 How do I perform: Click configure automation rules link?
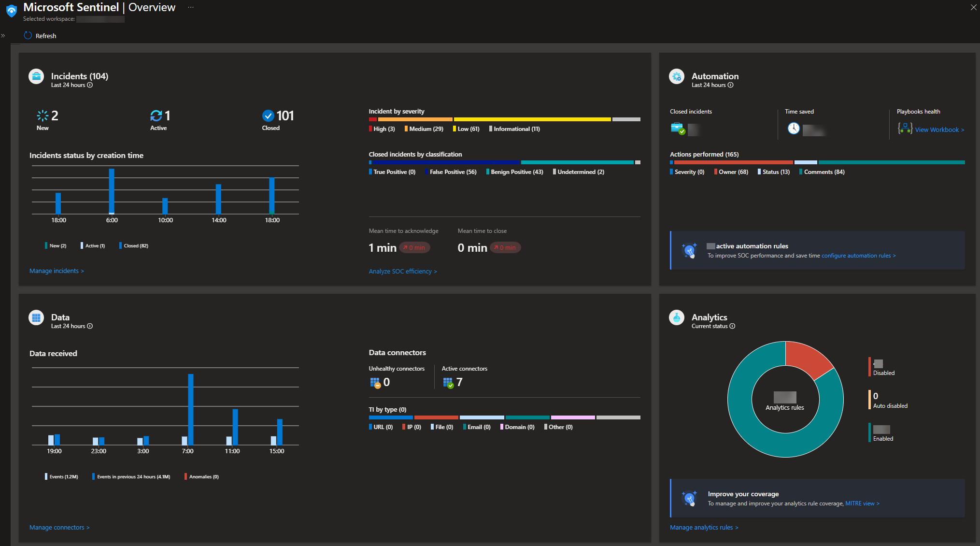pos(858,256)
